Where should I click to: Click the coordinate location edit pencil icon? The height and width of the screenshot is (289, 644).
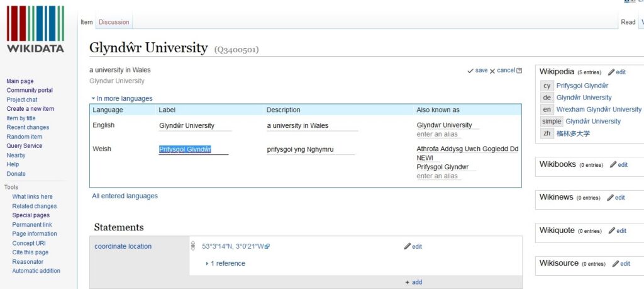click(407, 246)
